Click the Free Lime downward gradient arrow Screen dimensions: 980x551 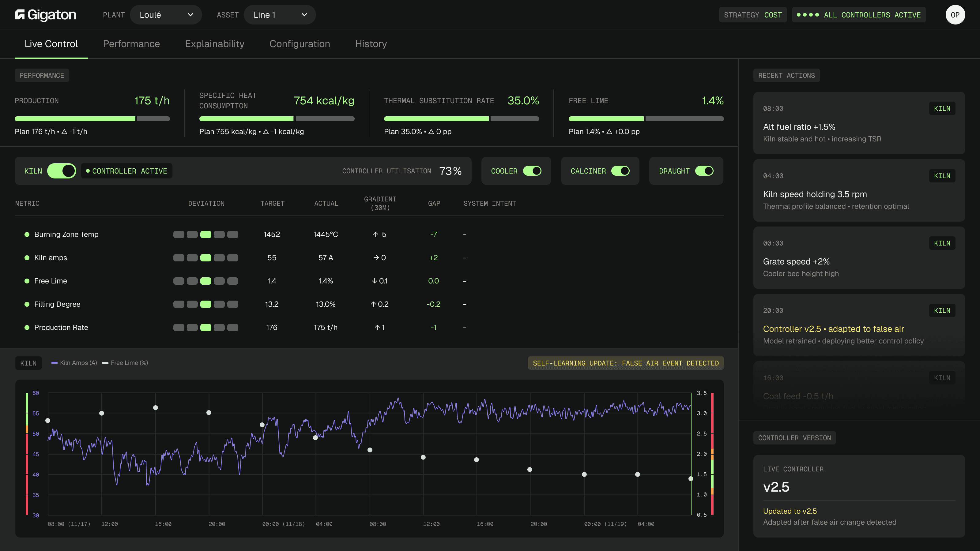point(374,281)
